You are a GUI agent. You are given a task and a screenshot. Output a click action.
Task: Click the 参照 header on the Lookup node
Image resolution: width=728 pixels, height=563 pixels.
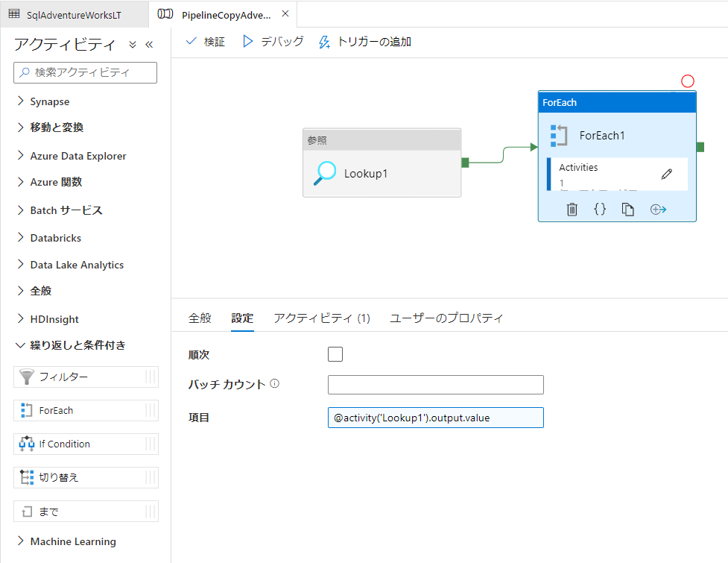[382, 140]
